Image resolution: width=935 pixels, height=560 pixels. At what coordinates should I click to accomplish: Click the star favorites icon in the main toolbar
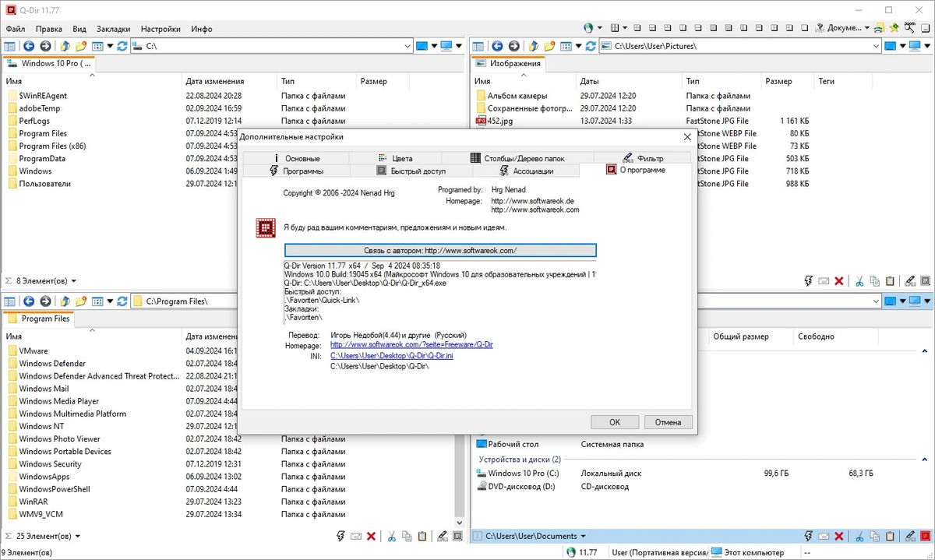[x=894, y=28]
